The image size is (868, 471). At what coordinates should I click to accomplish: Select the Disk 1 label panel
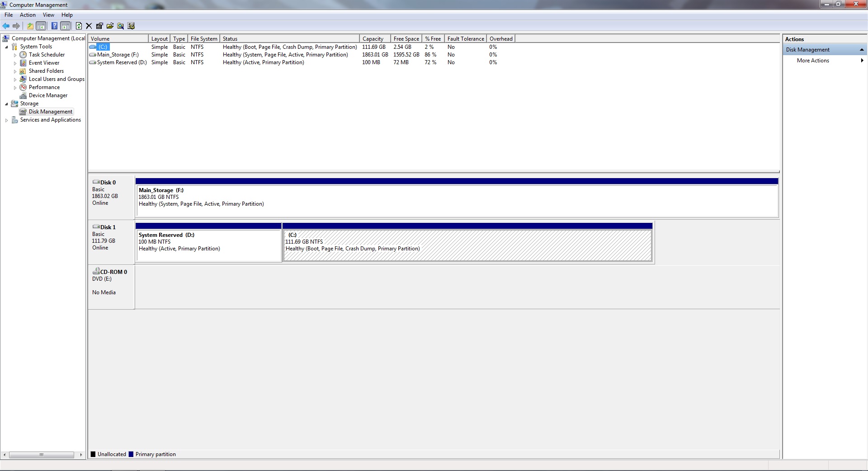[x=111, y=242]
